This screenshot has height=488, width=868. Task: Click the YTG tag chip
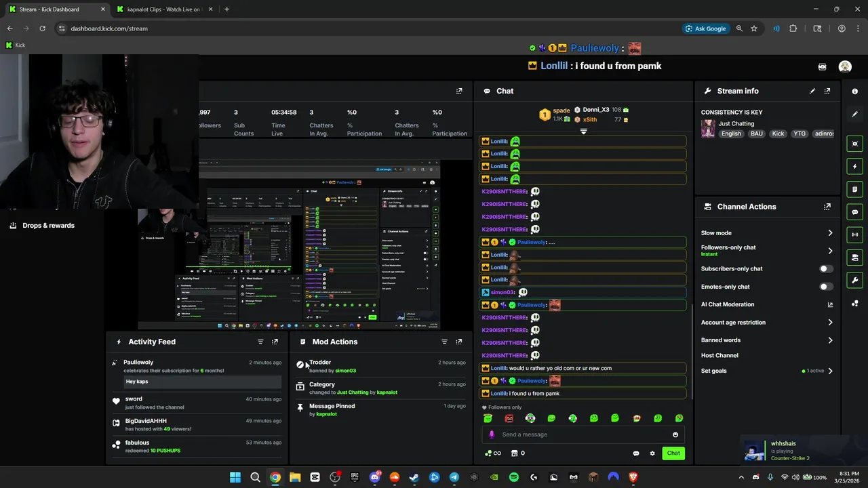[x=800, y=134]
